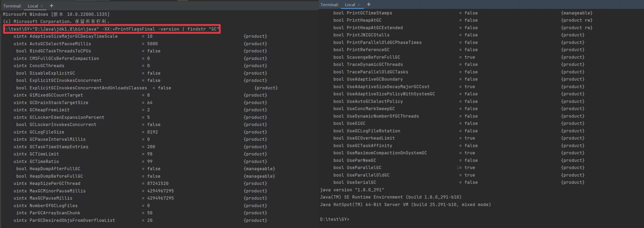Viewport: 644px width, 228px height.
Task: Click the HeapDumpBeforeFullGC flag
Action: [x=56, y=176]
